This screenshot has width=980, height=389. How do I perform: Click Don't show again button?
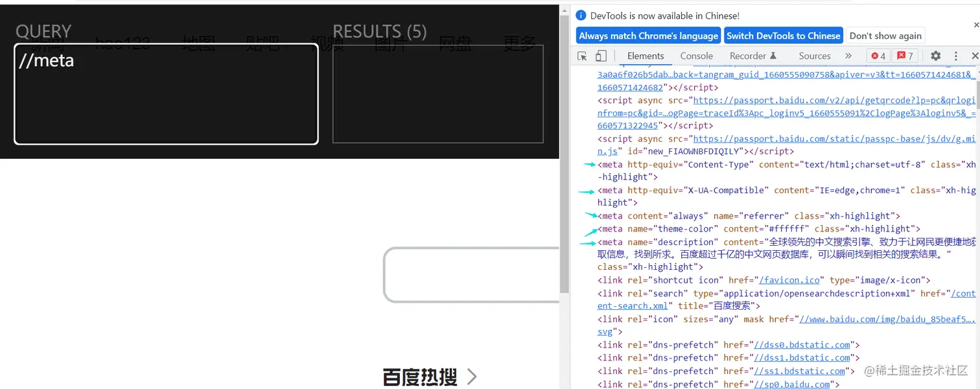pyautogui.click(x=885, y=36)
